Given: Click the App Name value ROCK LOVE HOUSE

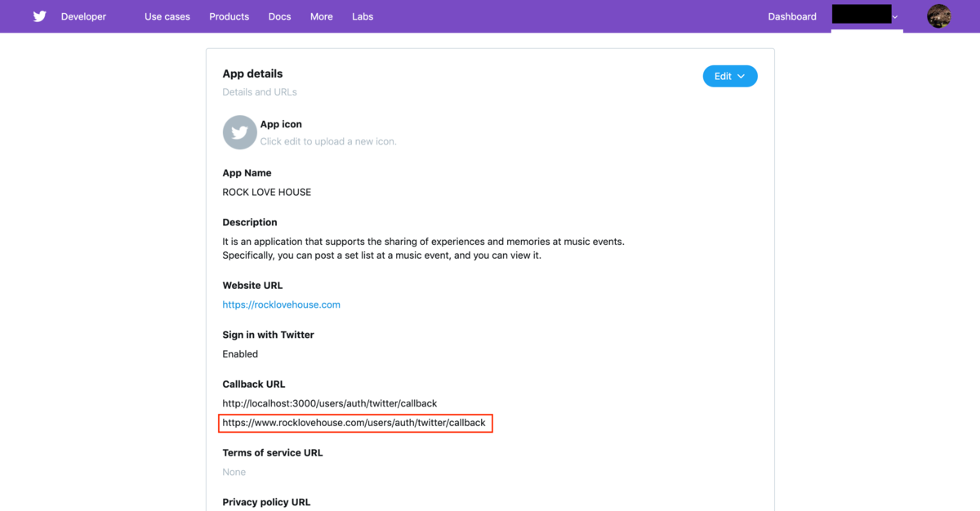Looking at the screenshot, I should tap(266, 193).
